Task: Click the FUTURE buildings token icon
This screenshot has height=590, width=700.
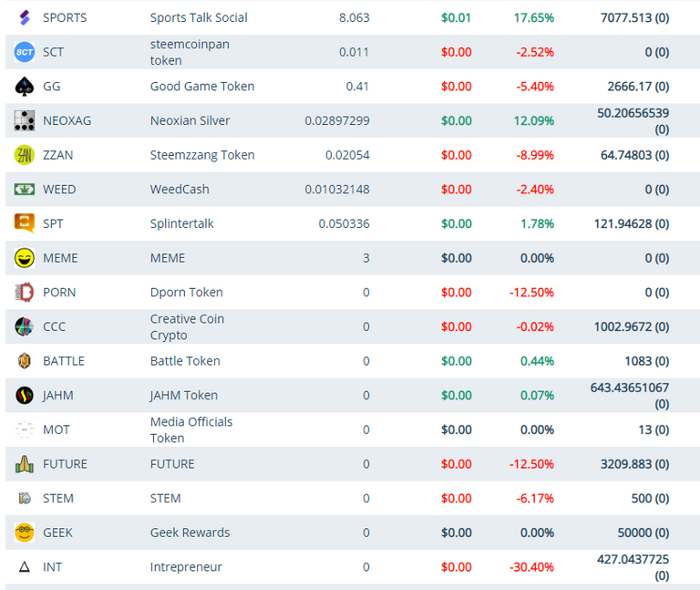Action: pos(25,464)
